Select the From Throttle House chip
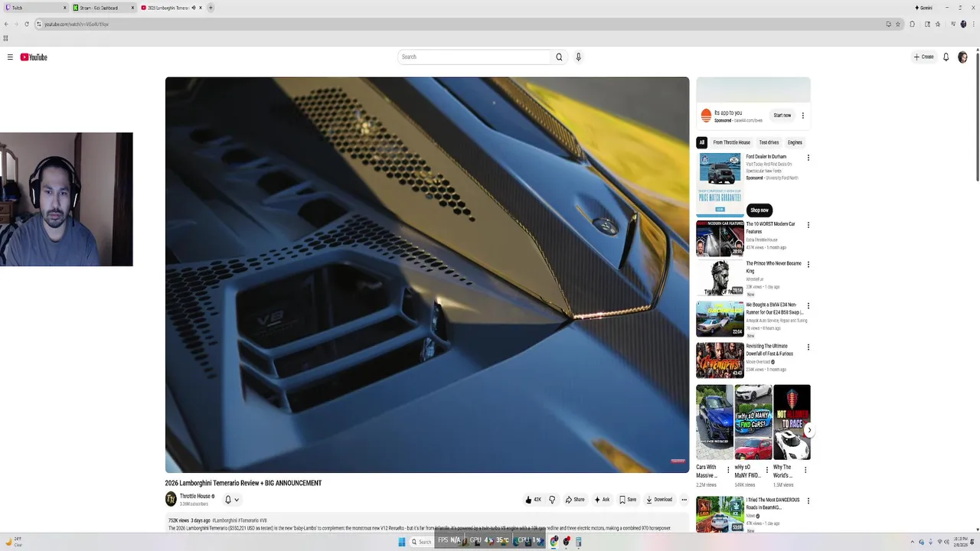Screen dimensions: 980x551 731,142
